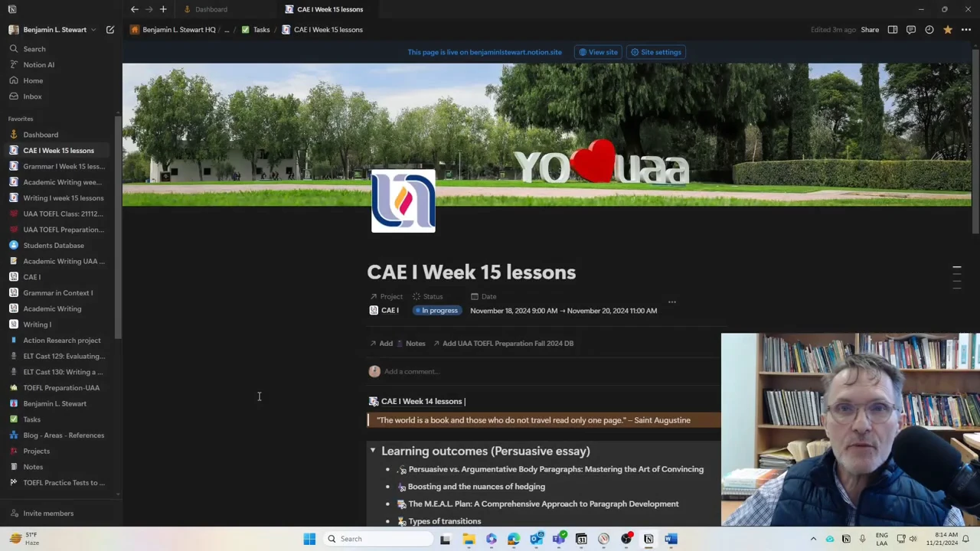Viewport: 980px width, 551px height.
Task: Open Notion AI from sidebar
Action: (38, 65)
